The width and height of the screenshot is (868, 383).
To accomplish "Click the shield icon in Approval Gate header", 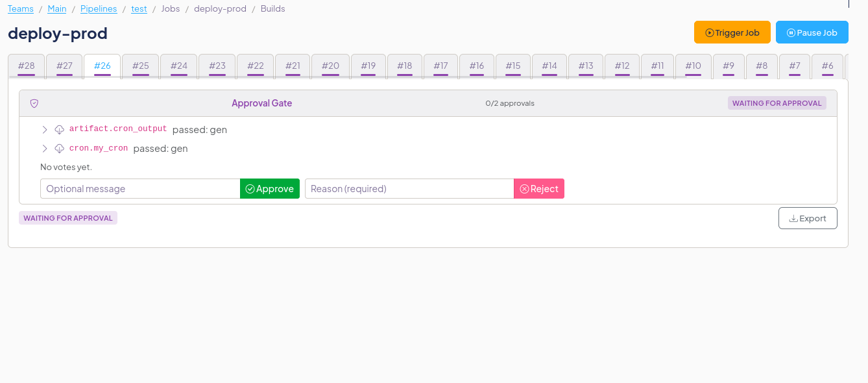I will click(x=34, y=103).
